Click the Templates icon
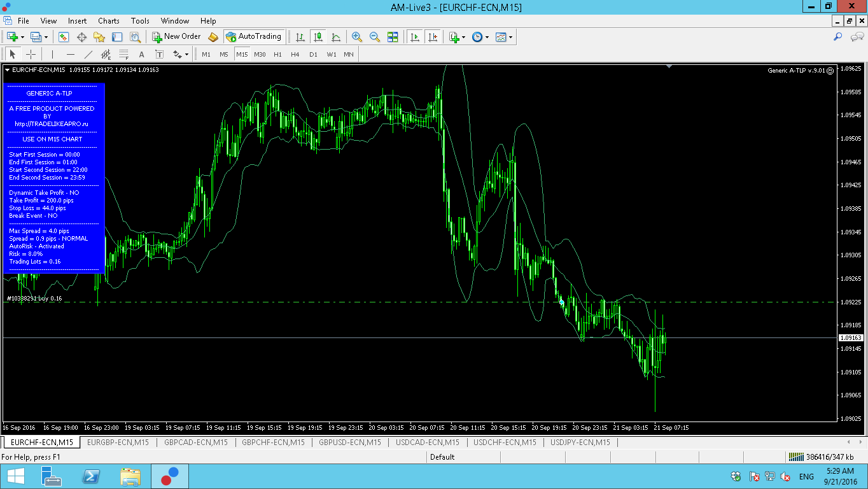 (501, 37)
